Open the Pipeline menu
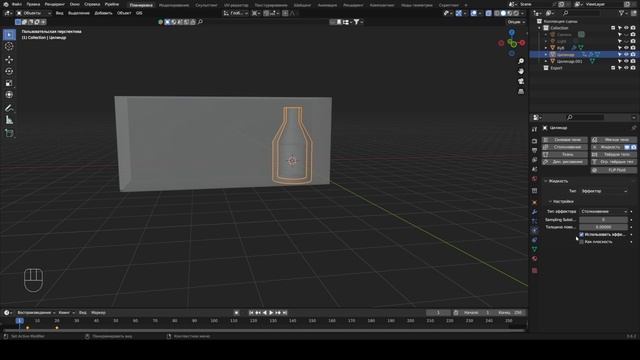The height and width of the screenshot is (360, 640). click(112, 4)
